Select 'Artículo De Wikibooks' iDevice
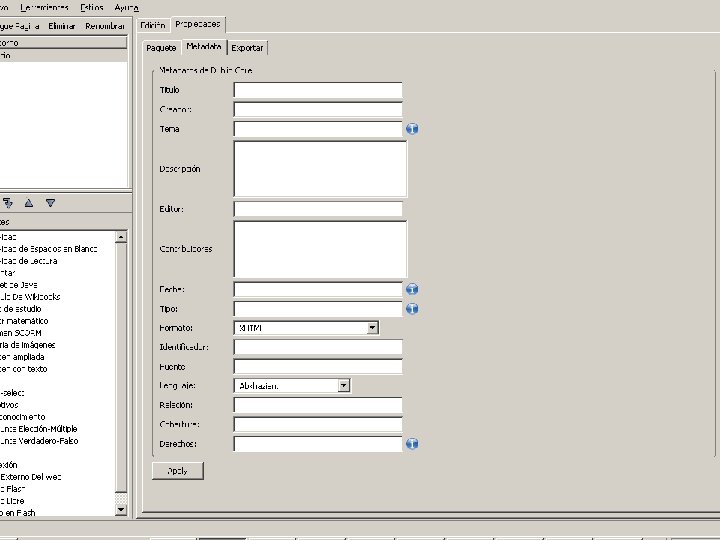This screenshot has height=540, width=720. tap(30, 297)
